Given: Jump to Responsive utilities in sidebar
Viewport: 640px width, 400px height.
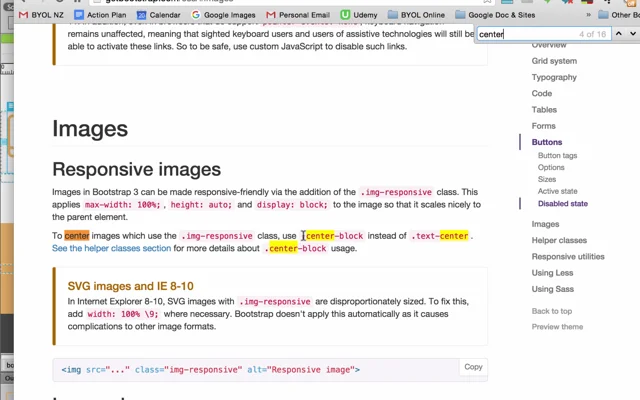Looking at the screenshot, I should (568, 257).
